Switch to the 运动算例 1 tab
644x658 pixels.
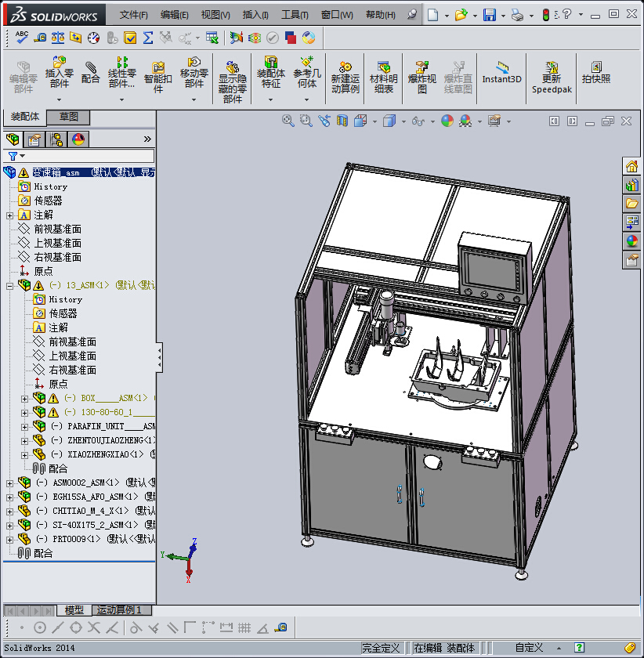pos(121,609)
